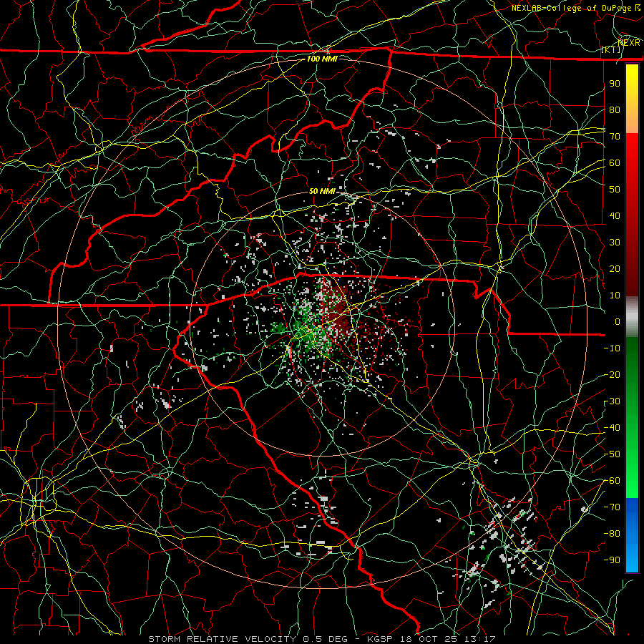Click "STORM RELATIVE VELOCITY 0.5 DEG" footer text
The width and height of the screenshot is (644, 644).
[248, 639]
